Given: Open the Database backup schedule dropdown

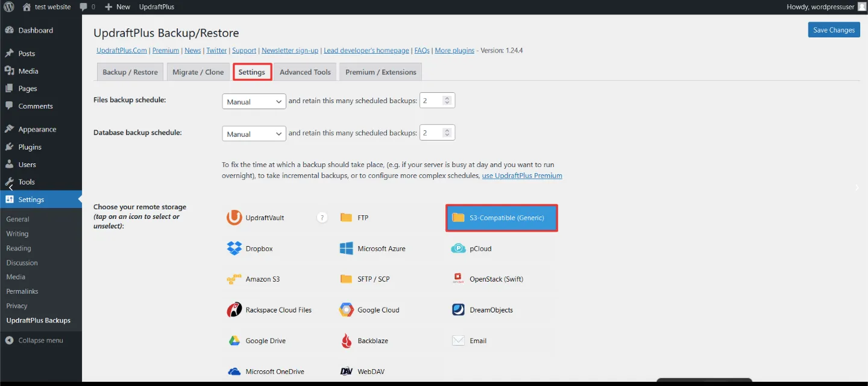Looking at the screenshot, I should [254, 133].
